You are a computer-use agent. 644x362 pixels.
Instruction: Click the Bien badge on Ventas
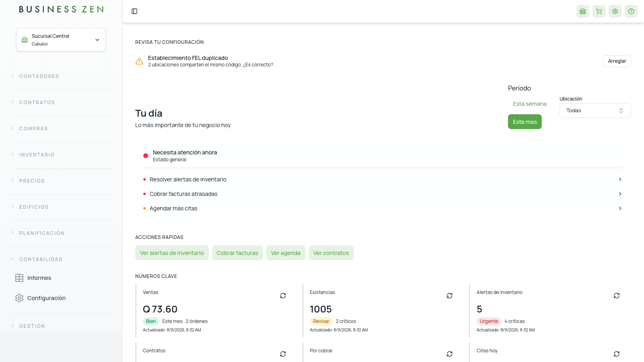pyautogui.click(x=151, y=321)
